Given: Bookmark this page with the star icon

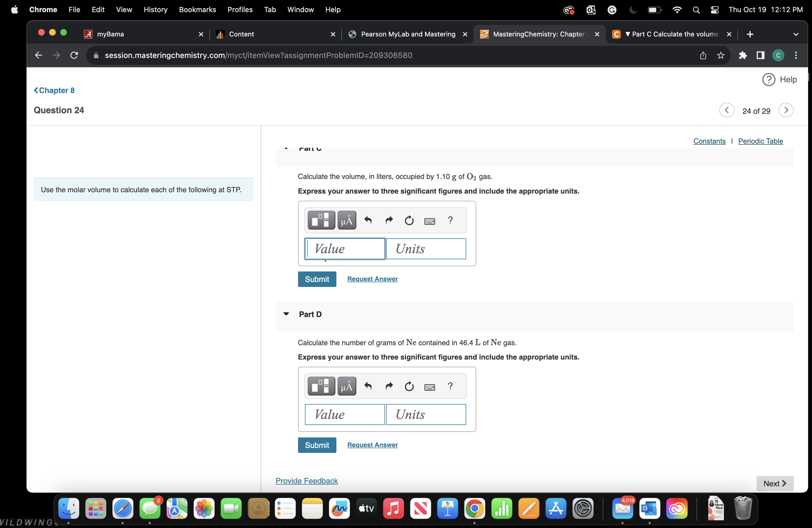Looking at the screenshot, I should tap(720, 55).
